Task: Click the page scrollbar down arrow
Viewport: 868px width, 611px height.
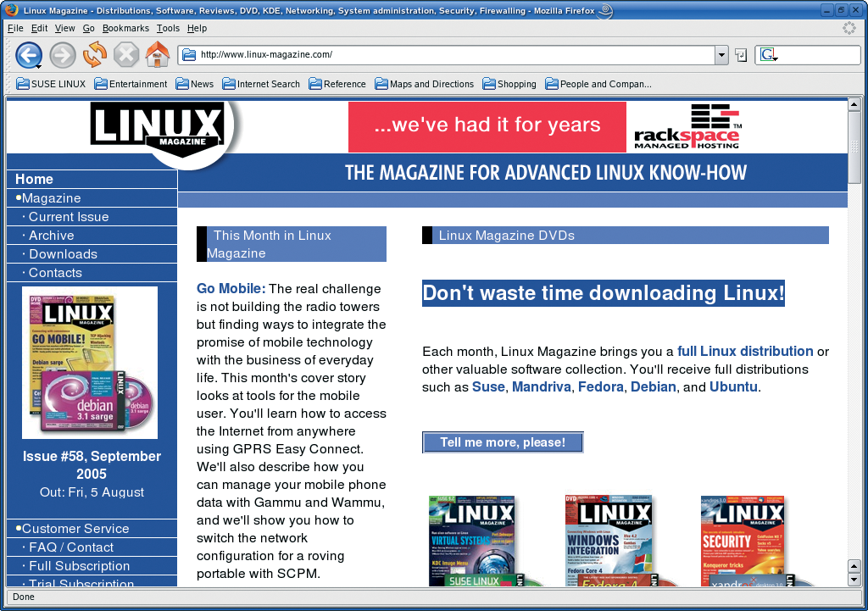Action: point(854,580)
